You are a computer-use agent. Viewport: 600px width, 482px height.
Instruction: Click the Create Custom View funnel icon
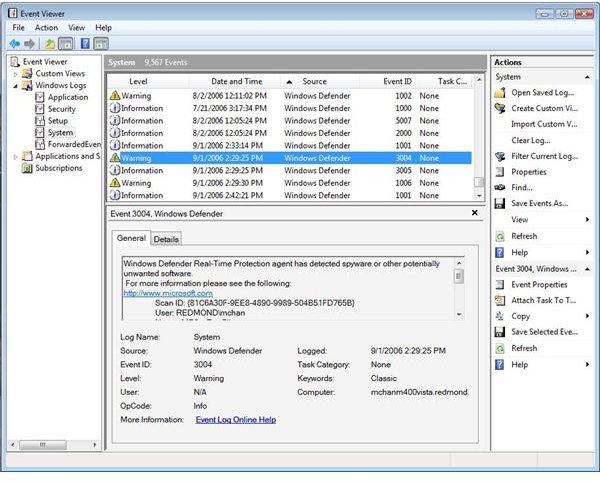tap(500, 108)
